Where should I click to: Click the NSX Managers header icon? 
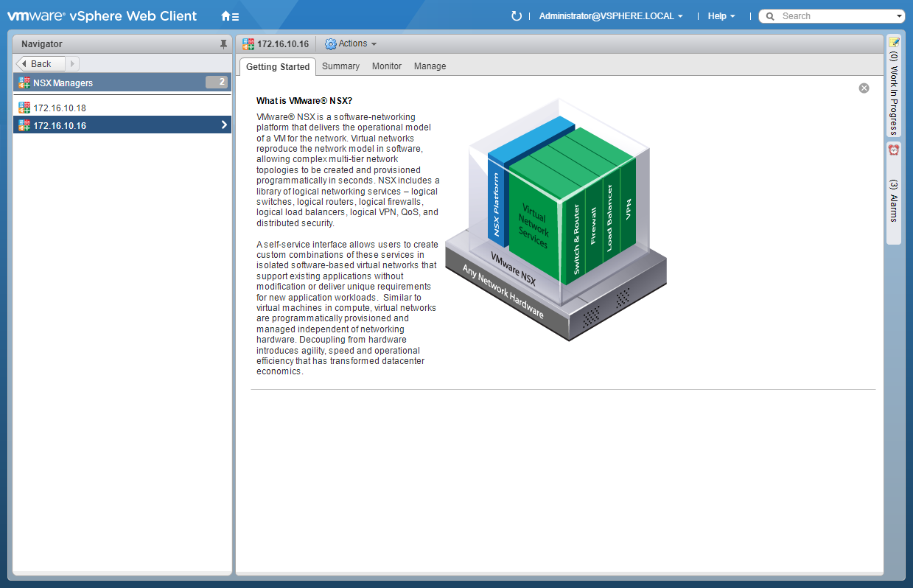[24, 83]
